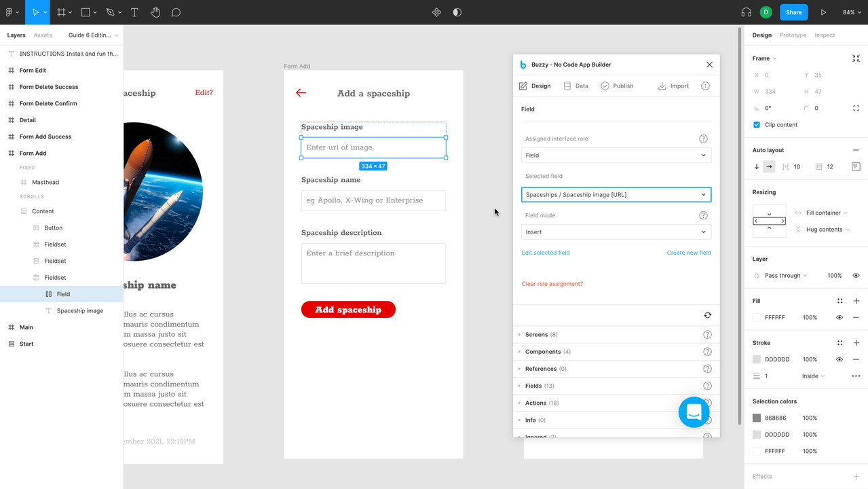Select Form Delete Success layer
This screenshot has height=489, width=868.
coord(48,87)
